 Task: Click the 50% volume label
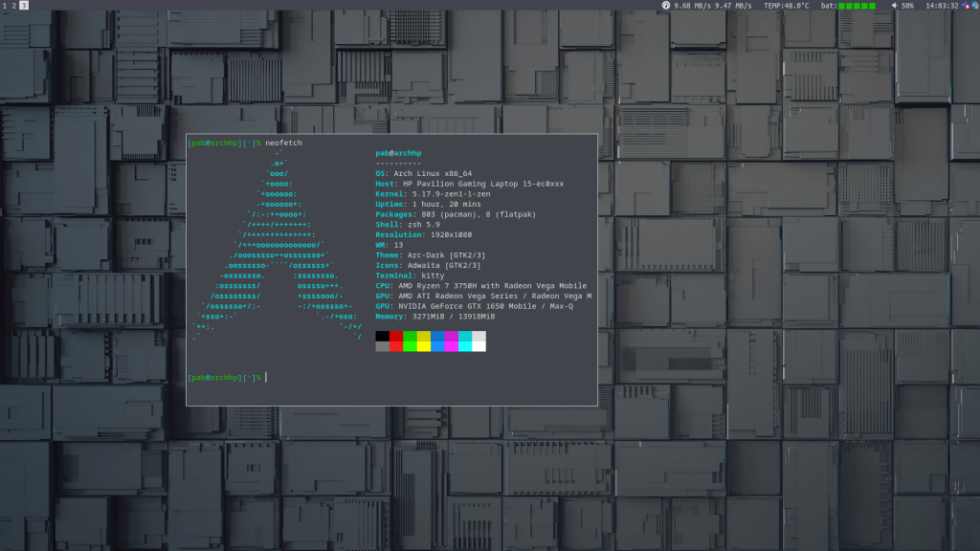(907, 6)
